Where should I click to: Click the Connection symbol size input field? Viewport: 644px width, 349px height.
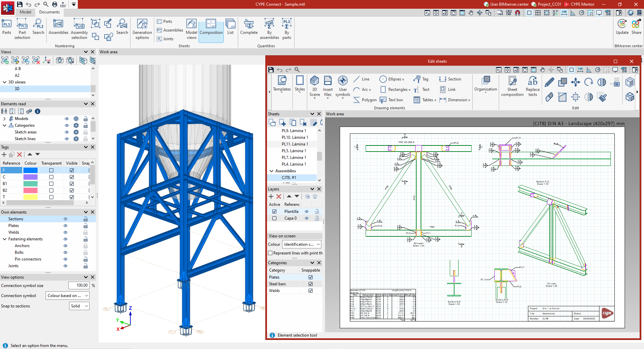click(x=79, y=286)
